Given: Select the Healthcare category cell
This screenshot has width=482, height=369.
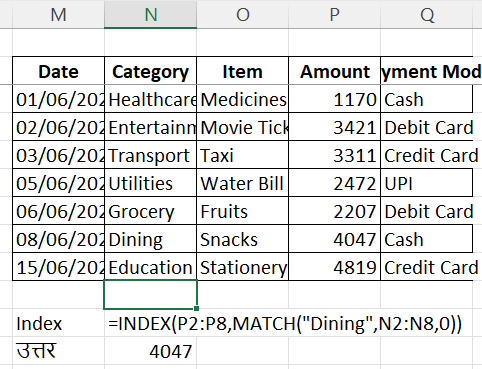Looking at the screenshot, I should point(151,99).
